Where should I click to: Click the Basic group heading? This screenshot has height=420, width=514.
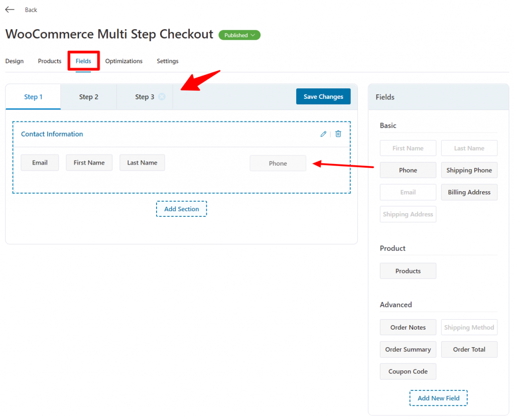tap(388, 125)
